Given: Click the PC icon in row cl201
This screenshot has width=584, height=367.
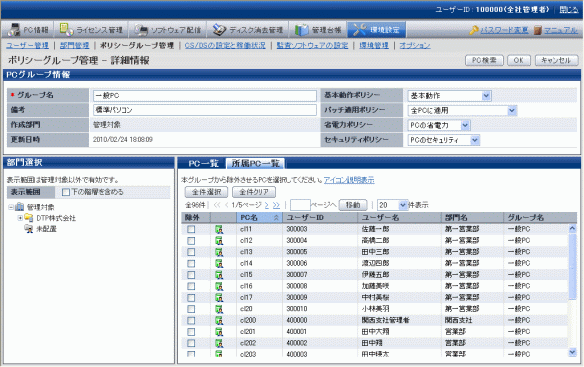Looking at the screenshot, I should pos(219,332).
